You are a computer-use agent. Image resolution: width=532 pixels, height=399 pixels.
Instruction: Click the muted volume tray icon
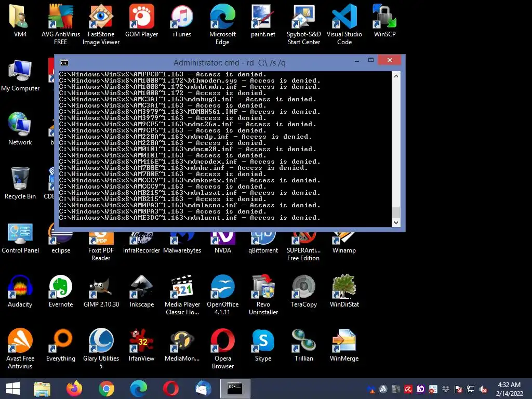[x=483, y=389]
